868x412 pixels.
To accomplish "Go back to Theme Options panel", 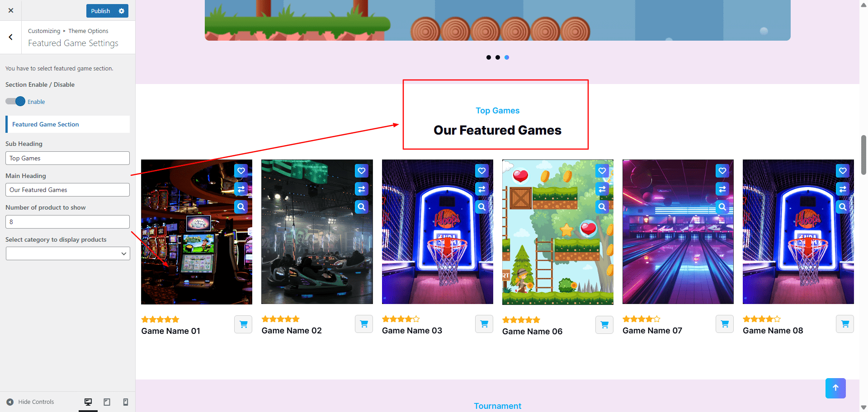I will click(x=11, y=37).
